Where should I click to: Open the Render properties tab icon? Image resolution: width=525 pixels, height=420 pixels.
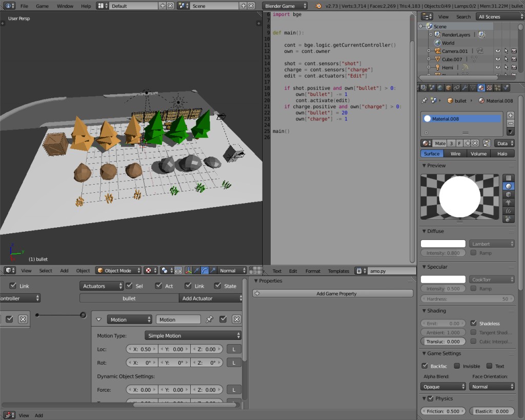coord(423,88)
